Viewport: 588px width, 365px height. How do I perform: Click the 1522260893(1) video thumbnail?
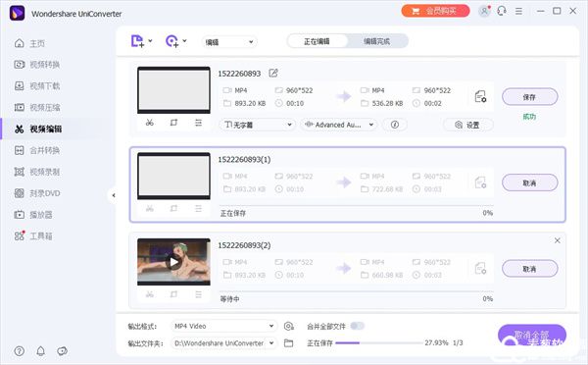[173, 176]
